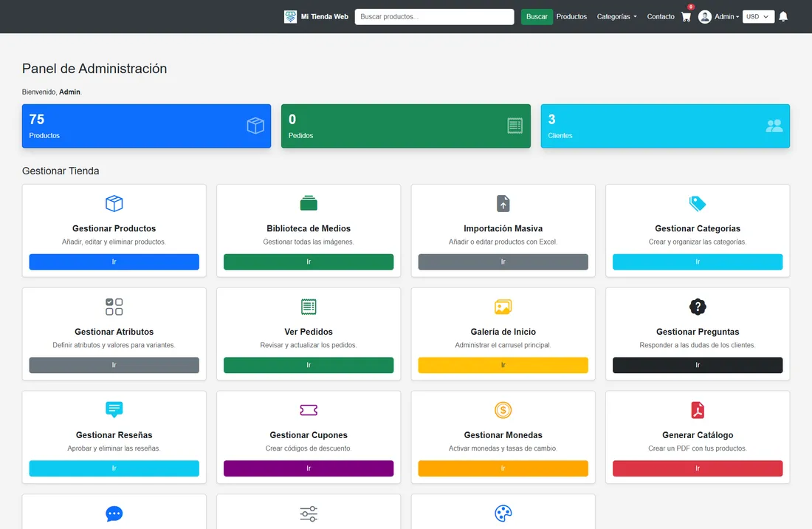Click Ir under Gestionar Categorías
Viewport: 812px width, 529px height.
(698, 262)
